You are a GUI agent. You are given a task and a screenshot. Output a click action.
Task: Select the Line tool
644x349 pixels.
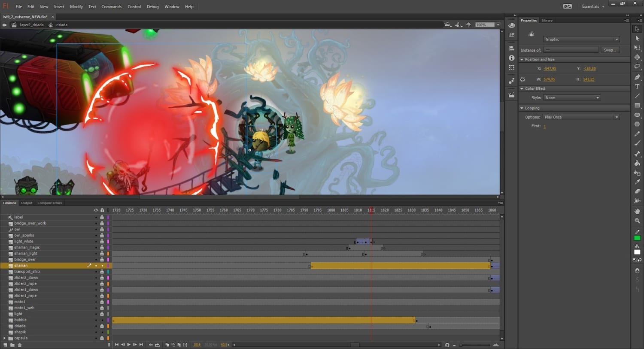pos(637,96)
